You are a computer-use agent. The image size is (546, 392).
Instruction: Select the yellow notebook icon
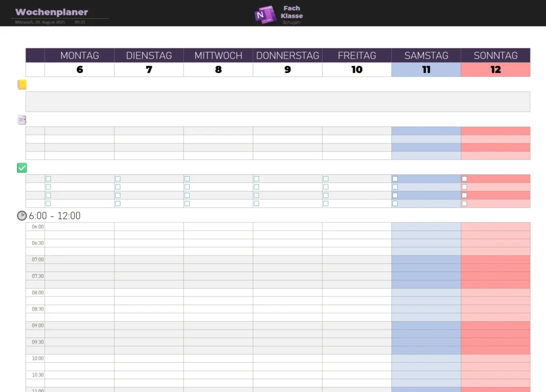[22, 84]
